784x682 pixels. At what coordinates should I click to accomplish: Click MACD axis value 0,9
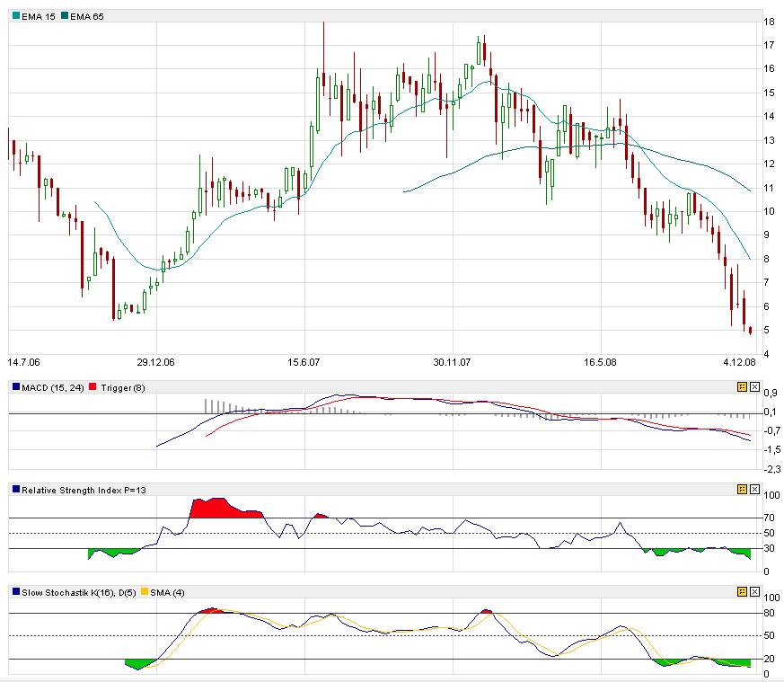point(771,393)
